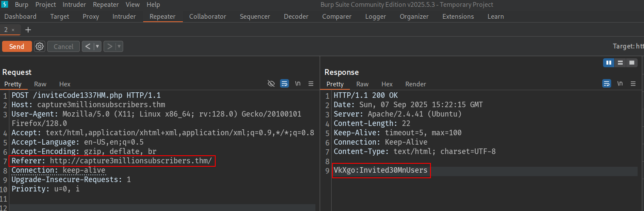
Task: Close Repeater tab 2
Action: pyautogui.click(x=13, y=30)
